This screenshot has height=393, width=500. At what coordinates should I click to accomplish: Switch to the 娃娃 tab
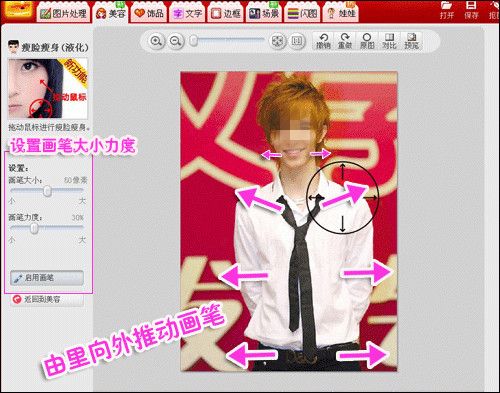pyautogui.click(x=341, y=13)
